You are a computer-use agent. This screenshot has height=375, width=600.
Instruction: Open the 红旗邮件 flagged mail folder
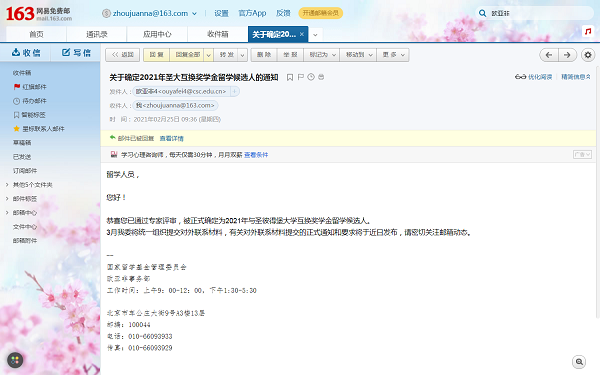point(30,87)
